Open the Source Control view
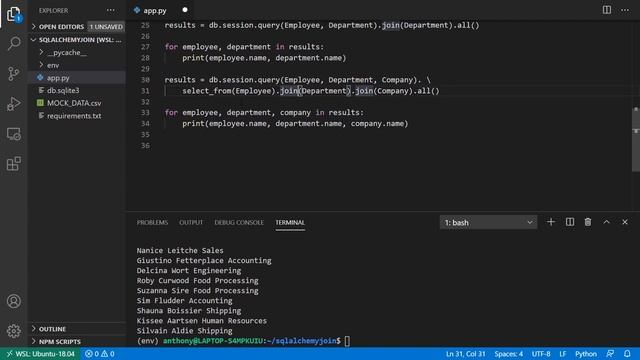Screen dimensions: 640x360 click(13, 73)
